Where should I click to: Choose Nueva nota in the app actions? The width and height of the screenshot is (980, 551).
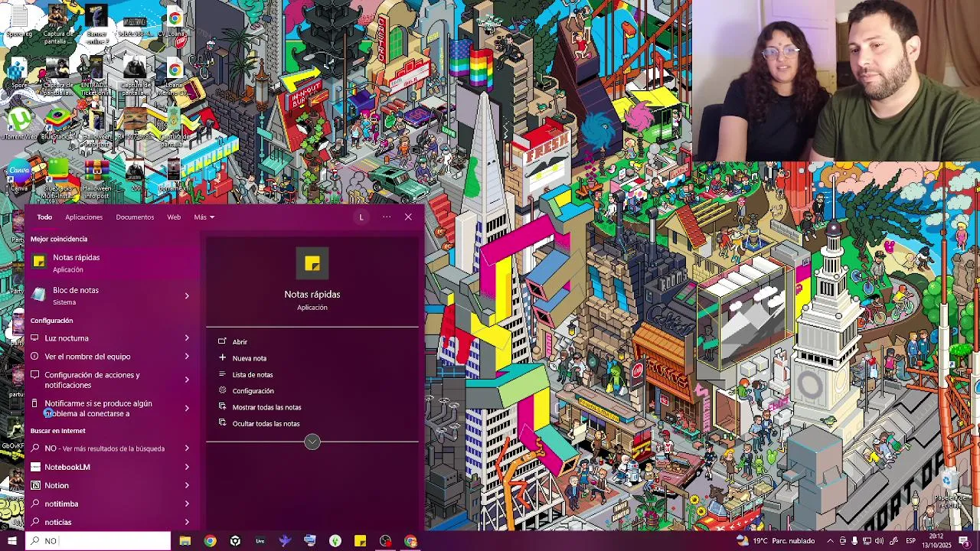[250, 358]
